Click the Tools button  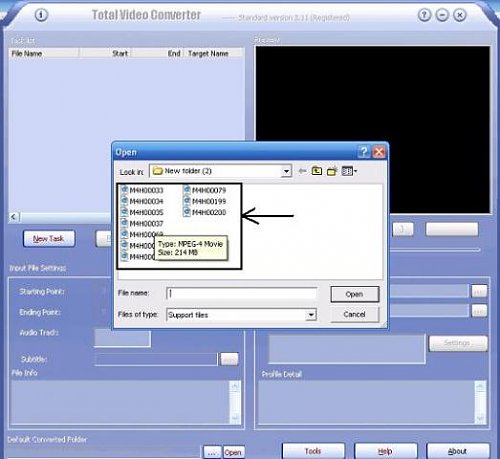pos(313,451)
